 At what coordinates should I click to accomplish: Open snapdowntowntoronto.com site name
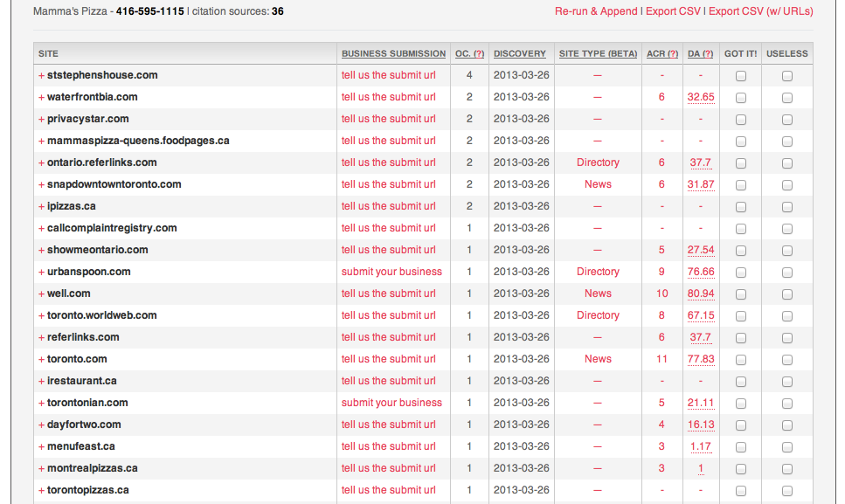click(114, 184)
